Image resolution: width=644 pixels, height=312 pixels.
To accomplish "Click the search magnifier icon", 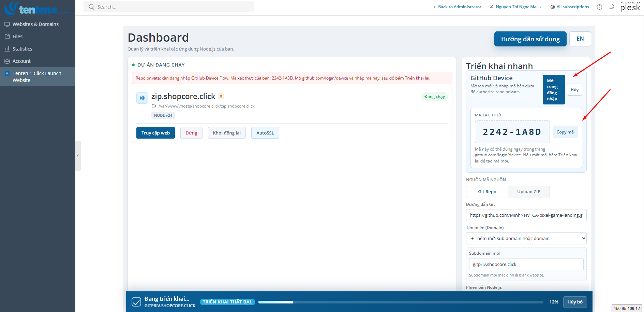I will [x=91, y=7].
